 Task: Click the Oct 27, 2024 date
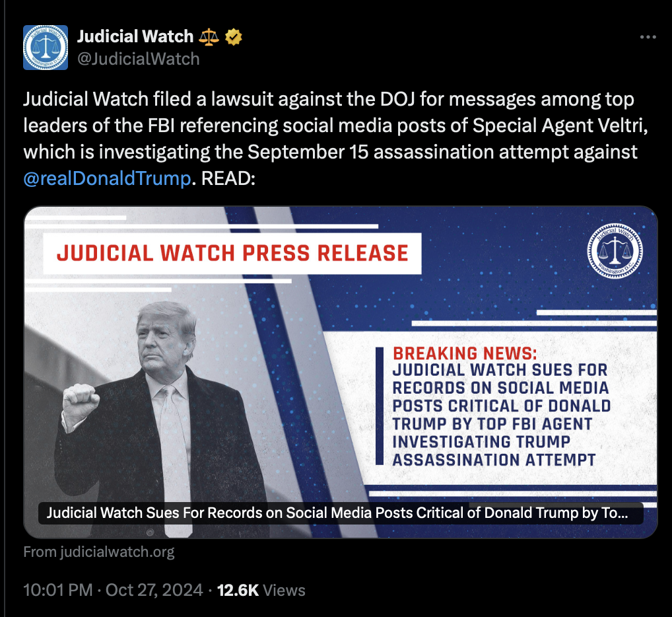(x=154, y=591)
